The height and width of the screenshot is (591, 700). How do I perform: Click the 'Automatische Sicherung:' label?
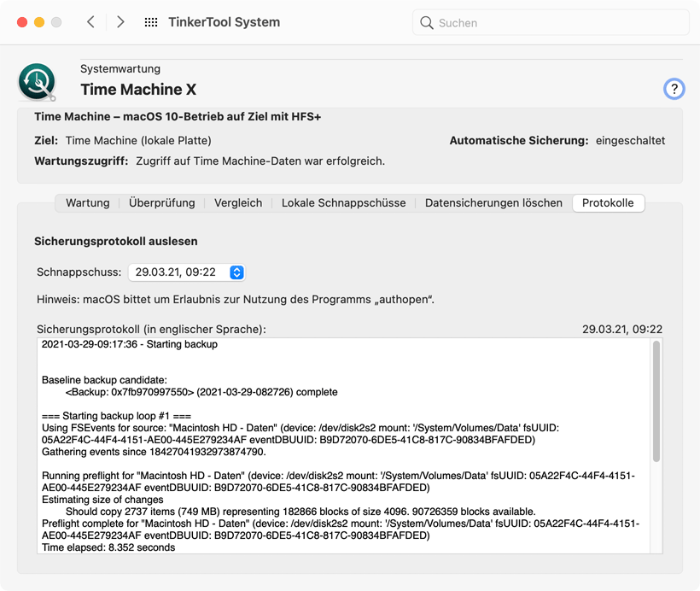click(x=519, y=140)
